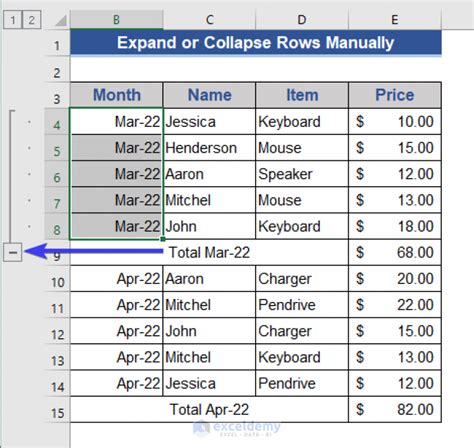Select row 12 header
Image resolution: width=474 pixels, height=448 pixels.
pos(57,331)
